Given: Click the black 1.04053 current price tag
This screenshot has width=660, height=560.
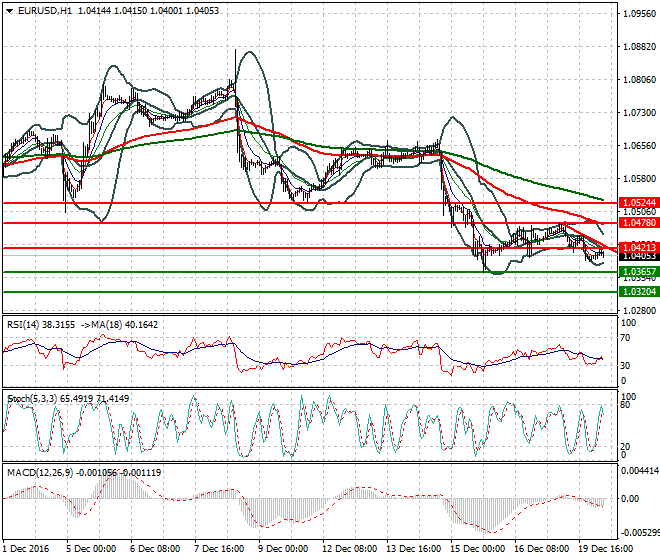Looking at the screenshot, I should click(637, 257).
